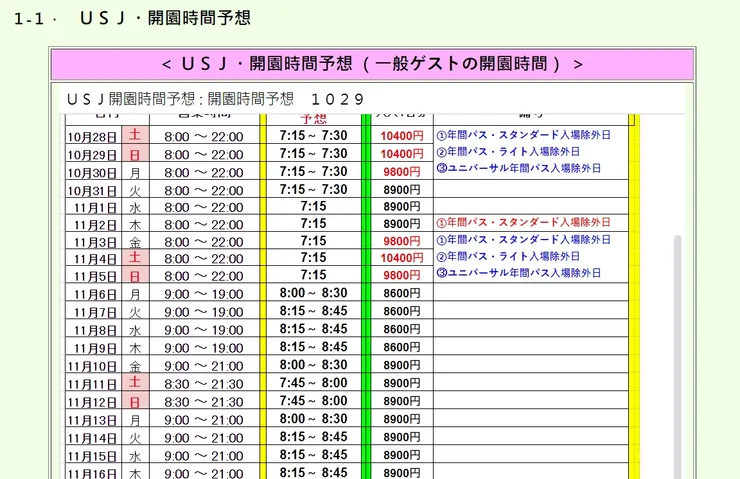The height and width of the screenshot is (479, 740).
Task: Click hours 9:00～19:00 in the 11月7日 row
Action: pyautogui.click(x=204, y=312)
